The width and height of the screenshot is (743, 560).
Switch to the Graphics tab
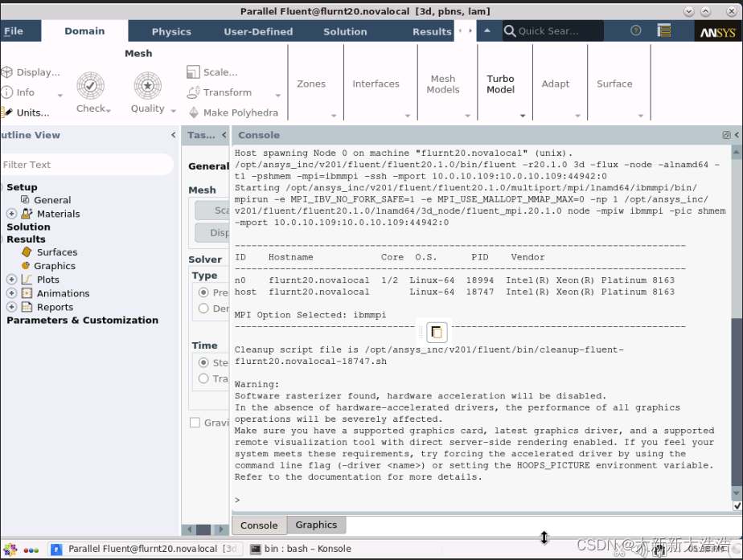coord(316,525)
